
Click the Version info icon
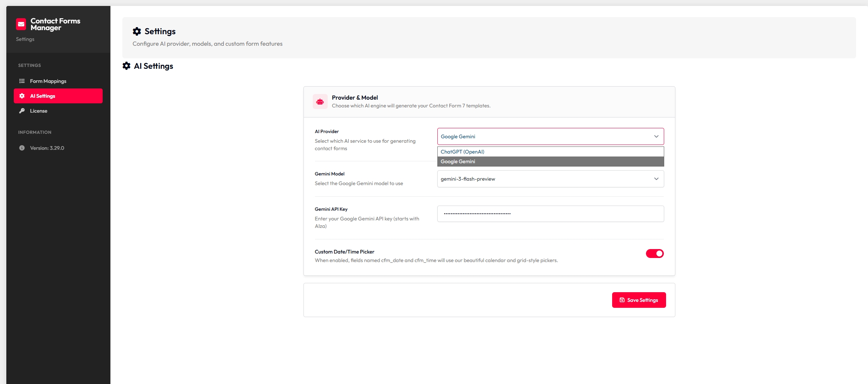click(22, 148)
